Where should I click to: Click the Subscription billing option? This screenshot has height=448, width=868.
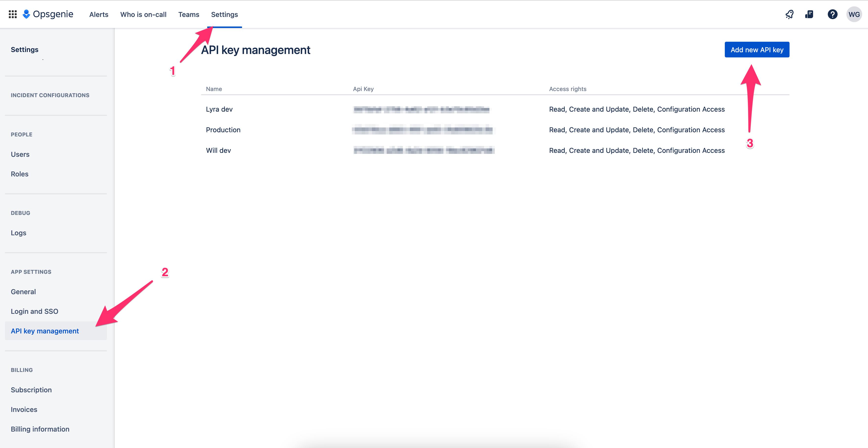click(31, 390)
